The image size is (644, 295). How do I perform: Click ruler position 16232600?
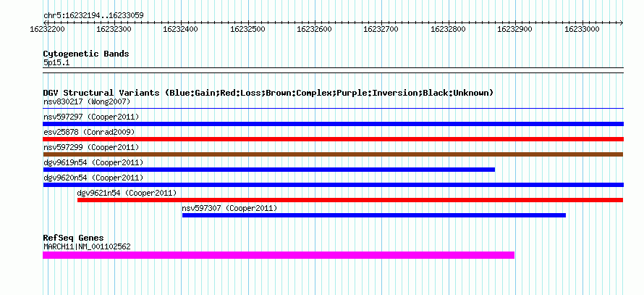click(x=314, y=29)
